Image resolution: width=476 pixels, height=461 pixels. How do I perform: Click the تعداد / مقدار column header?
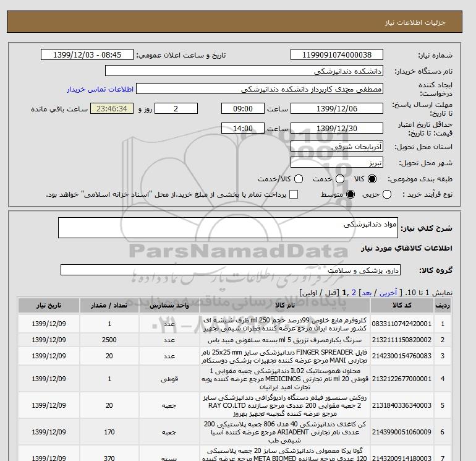click(x=109, y=306)
